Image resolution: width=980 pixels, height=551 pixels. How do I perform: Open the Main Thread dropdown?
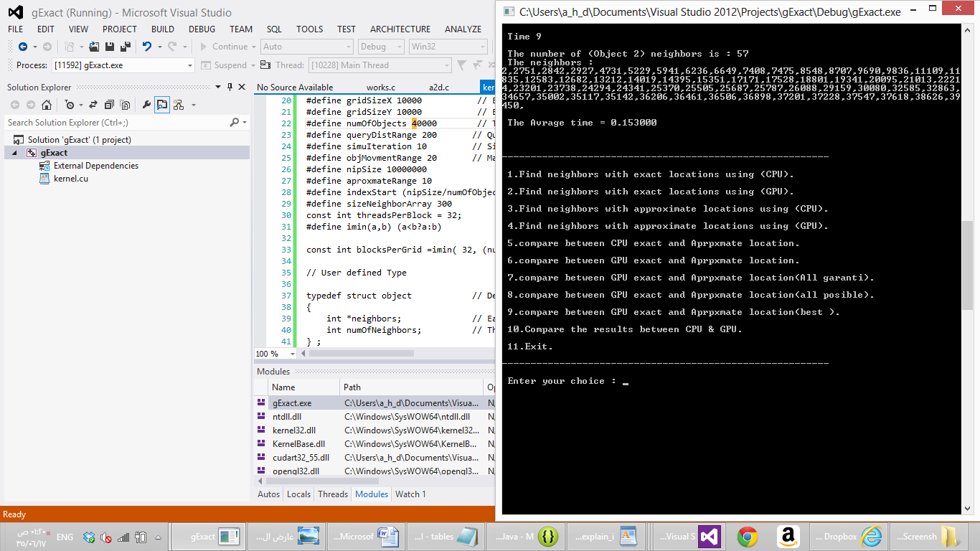(x=380, y=65)
